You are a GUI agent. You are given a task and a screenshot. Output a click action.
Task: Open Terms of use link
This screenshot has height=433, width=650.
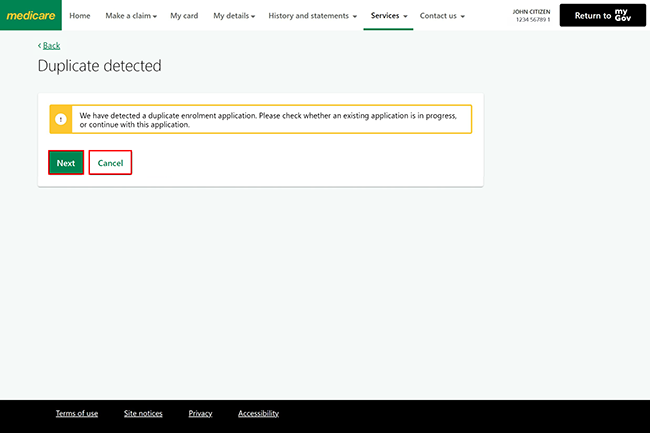pyautogui.click(x=77, y=413)
